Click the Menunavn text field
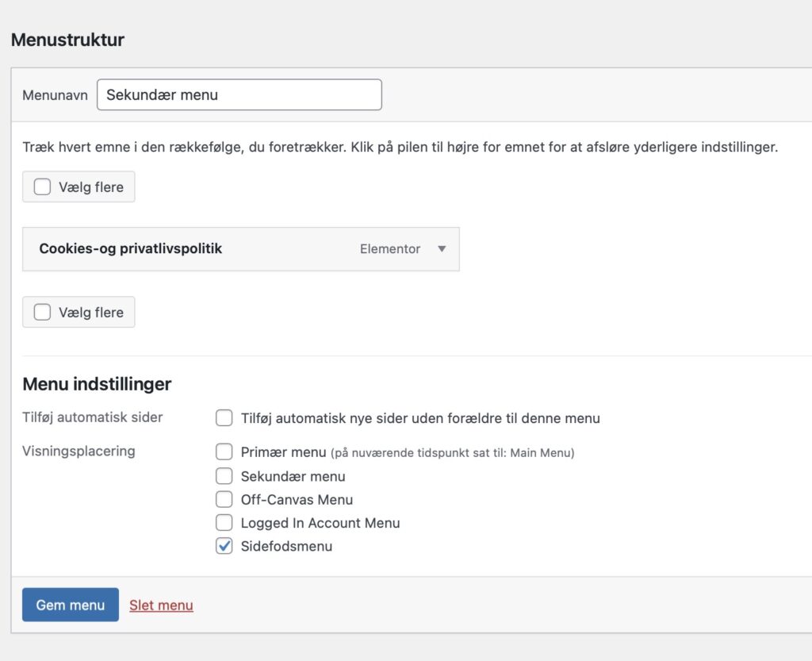The width and height of the screenshot is (812, 661). coord(239,94)
